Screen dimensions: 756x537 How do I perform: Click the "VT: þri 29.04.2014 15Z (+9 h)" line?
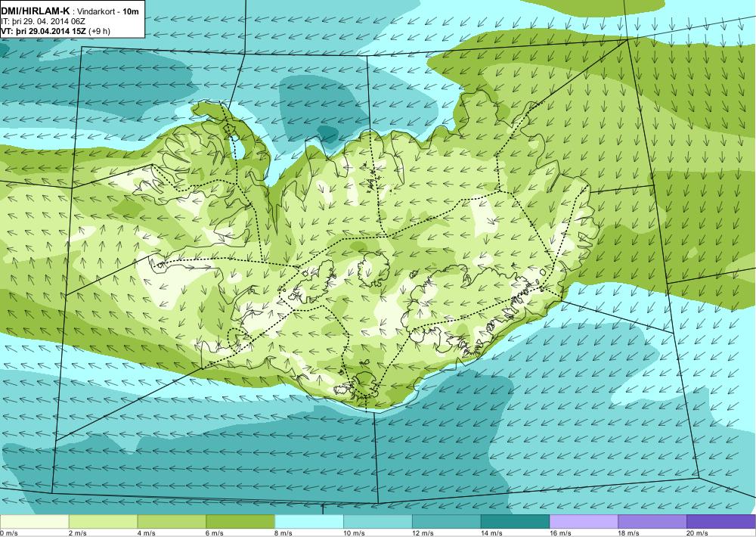(55, 31)
